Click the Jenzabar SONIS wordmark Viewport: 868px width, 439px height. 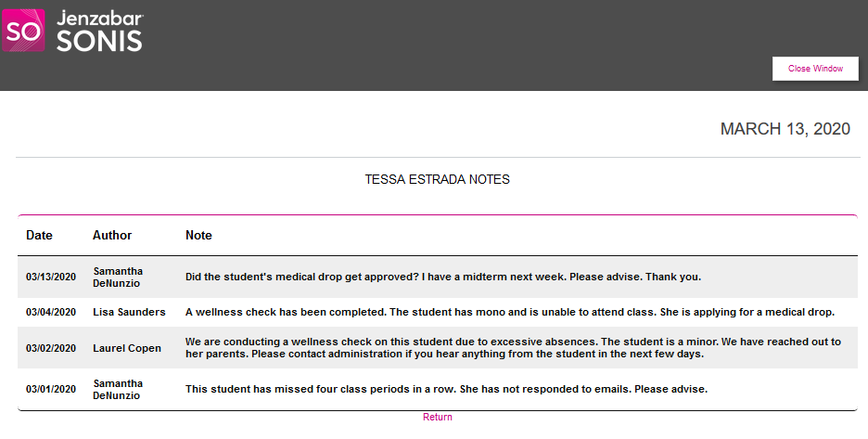(100, 31)
